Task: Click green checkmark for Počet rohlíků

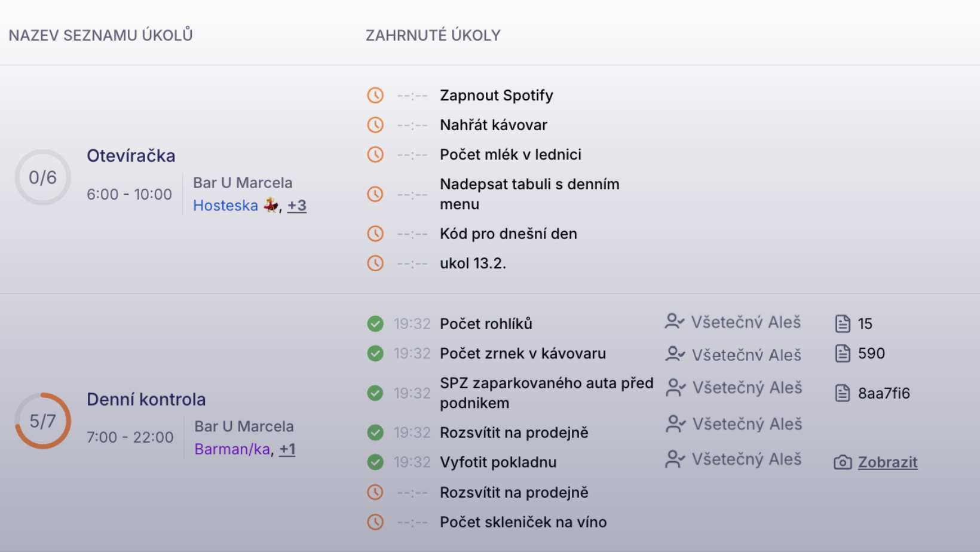Action: point(375,324)
